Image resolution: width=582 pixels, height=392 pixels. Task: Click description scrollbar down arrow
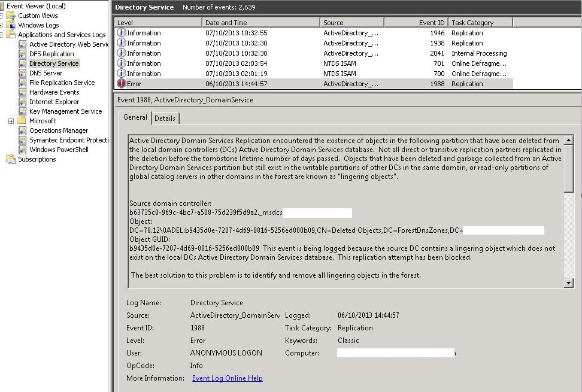click(x=569, y=282)
